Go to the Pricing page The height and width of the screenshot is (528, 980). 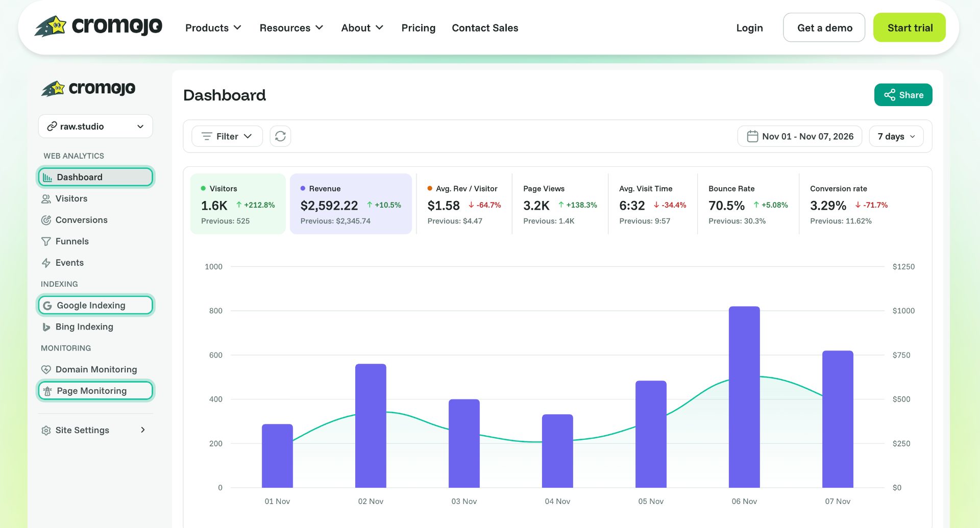(419, 28)
